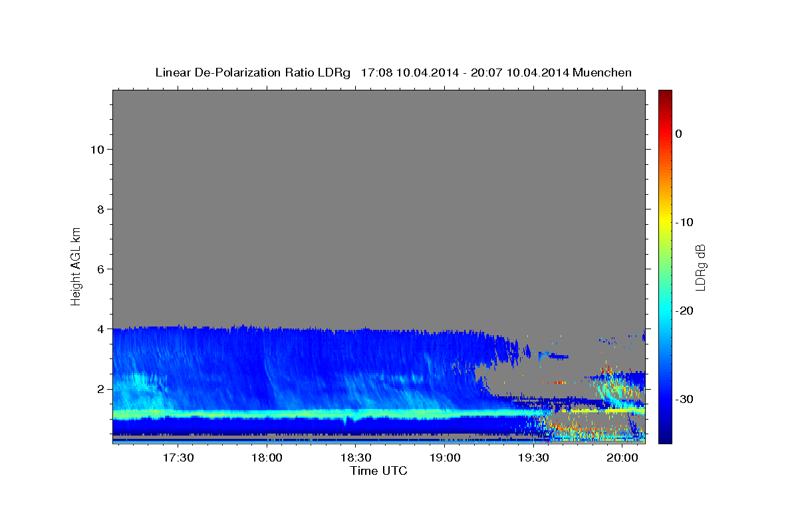Click the height tick label 10
Viewport: 798px width, 532px height.
tap(96, 149)
